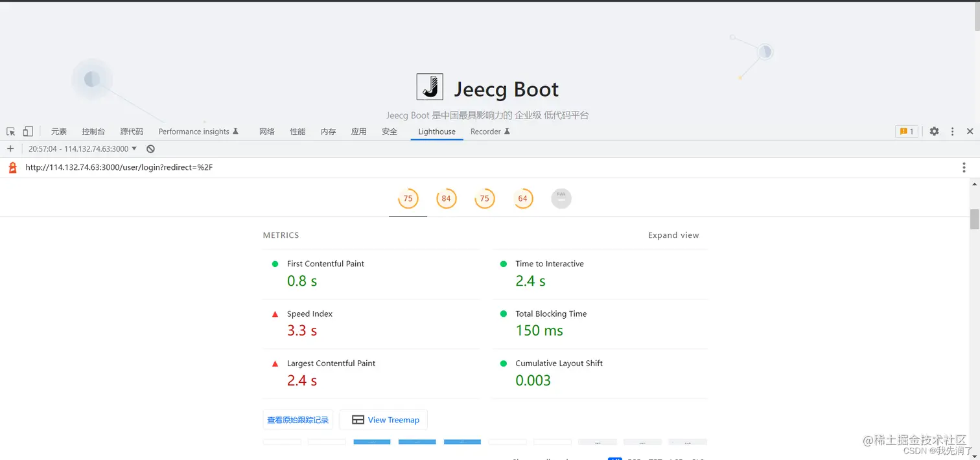Click the clear Lighthouse reports icon
980x460 pixels.
click(150, 148)
